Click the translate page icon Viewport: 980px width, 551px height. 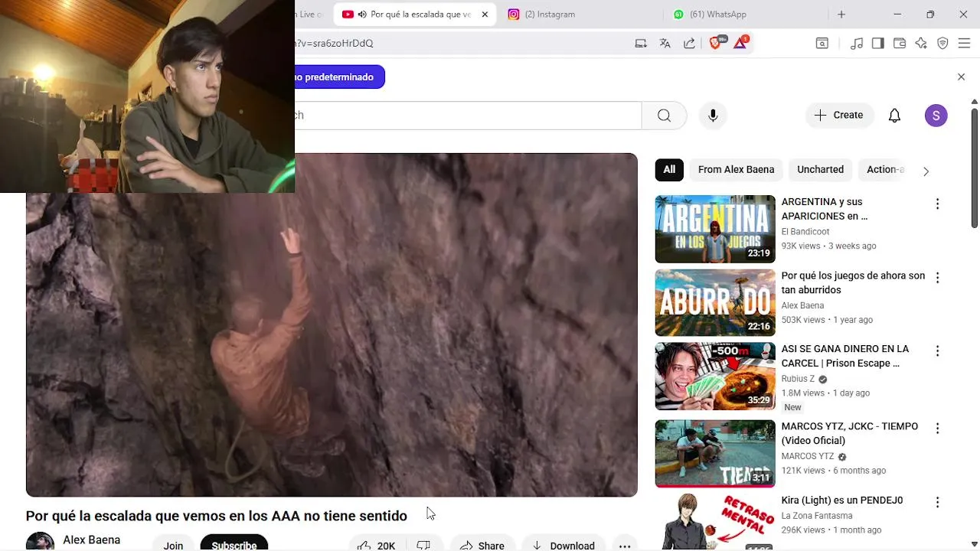point(665,44)
